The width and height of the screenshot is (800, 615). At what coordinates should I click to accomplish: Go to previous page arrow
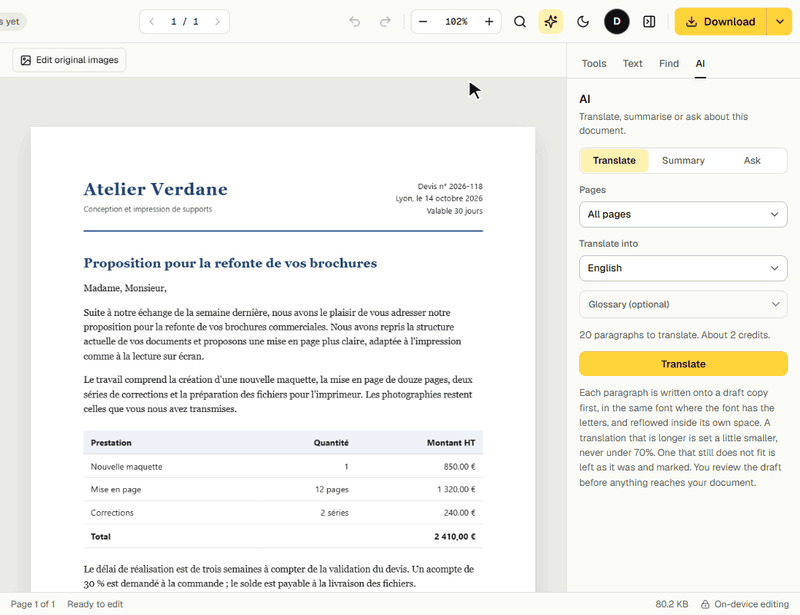click(152, 21)
